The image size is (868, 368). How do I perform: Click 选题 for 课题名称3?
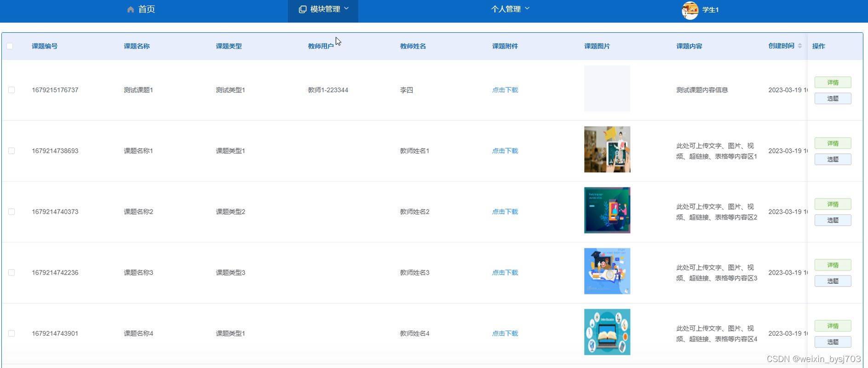(x=833, y=281)
